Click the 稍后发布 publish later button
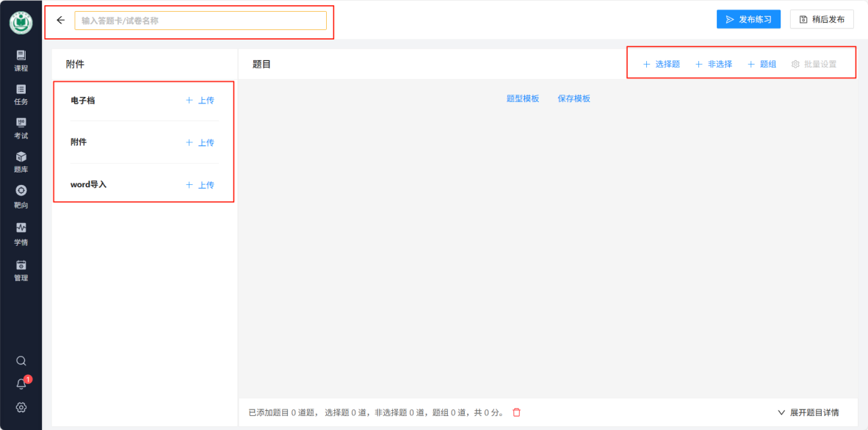Image resolution: width=868 pixels, height=430 pixels. [x=822, y=19]
